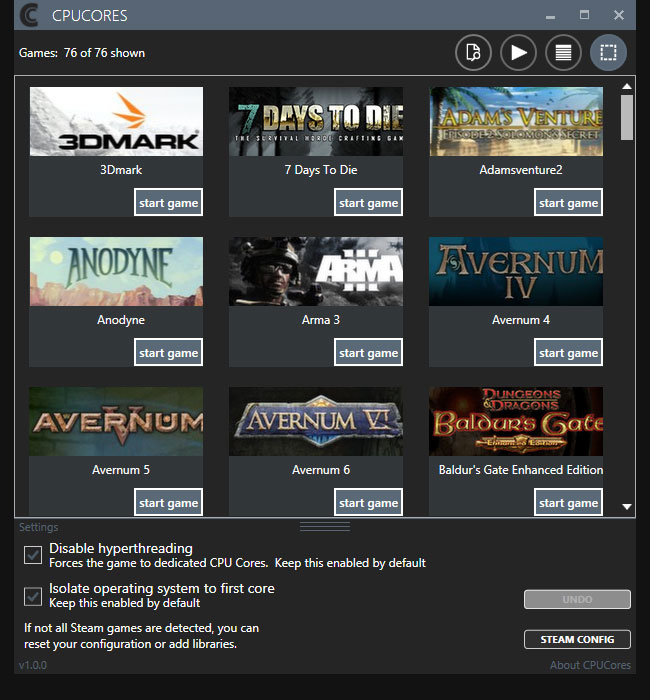The width and height of the screenshot is (650, 700).
Task: Close the CPUCores window
Action: click(619, 15)
